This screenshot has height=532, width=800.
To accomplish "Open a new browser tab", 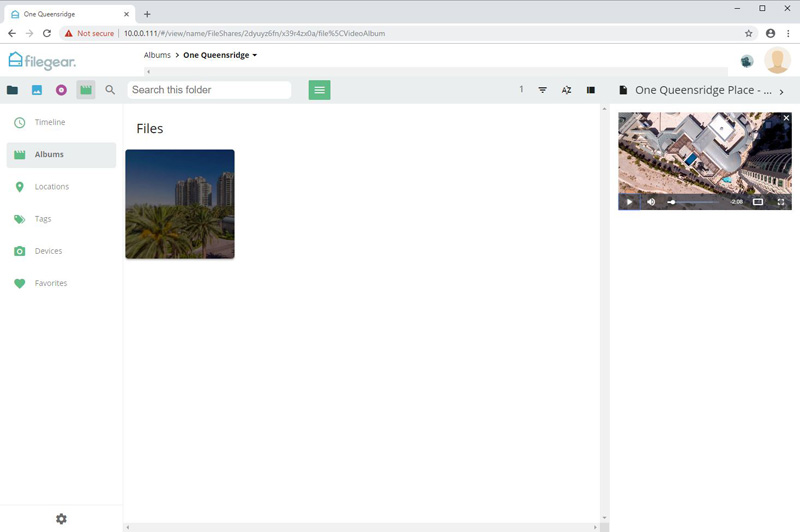I will (x=147, y=14).
